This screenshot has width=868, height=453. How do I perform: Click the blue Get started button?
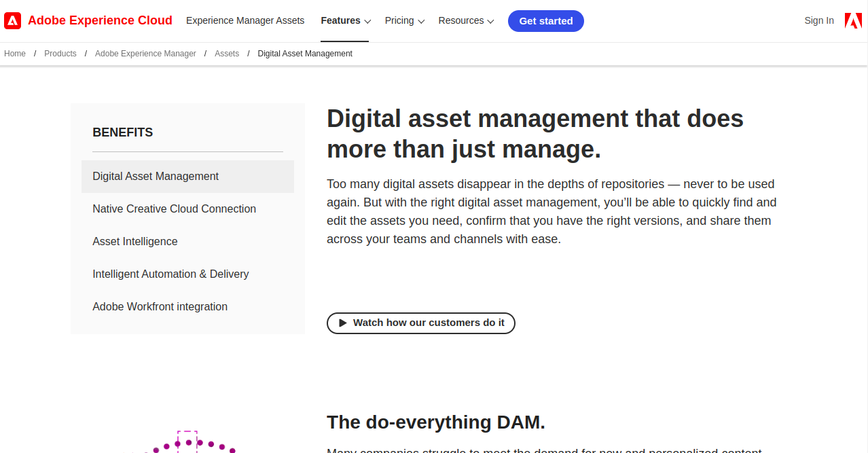[x=546, y=21]
